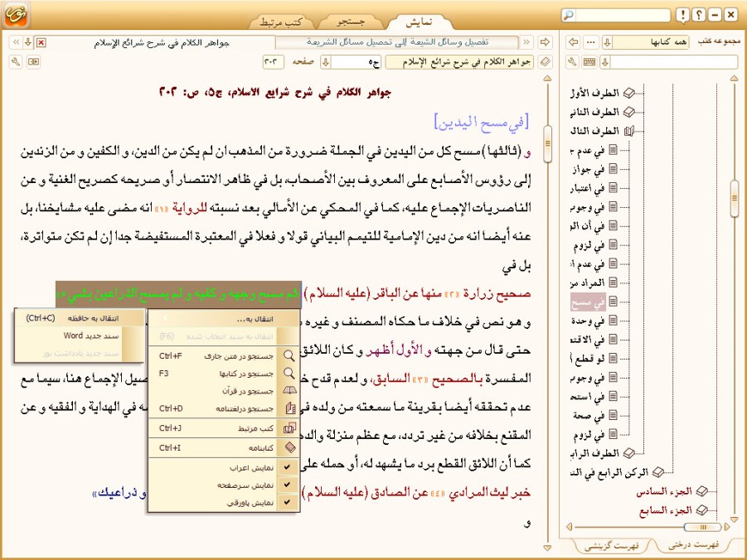
Task: Click the book icon of الركن الرابع
Action: (658, 472)
